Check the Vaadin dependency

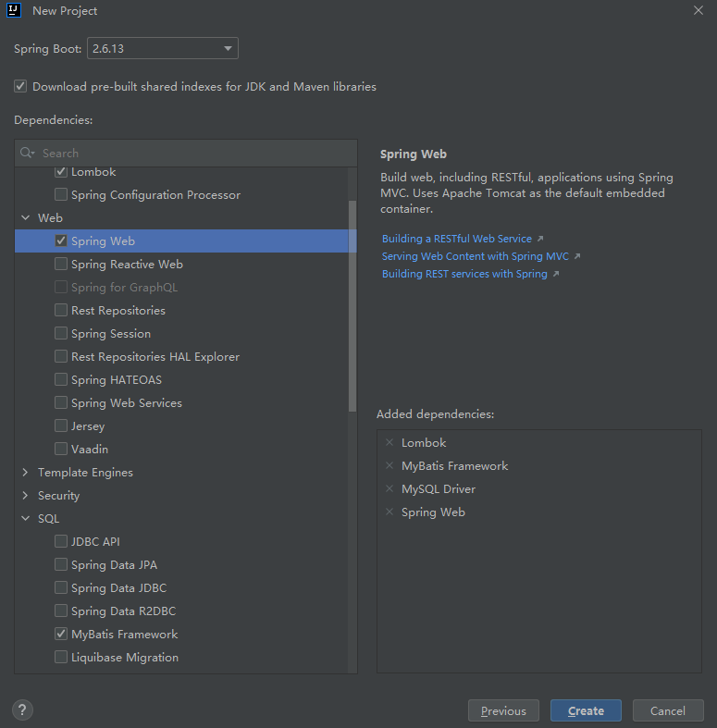(x=61, y=449)
